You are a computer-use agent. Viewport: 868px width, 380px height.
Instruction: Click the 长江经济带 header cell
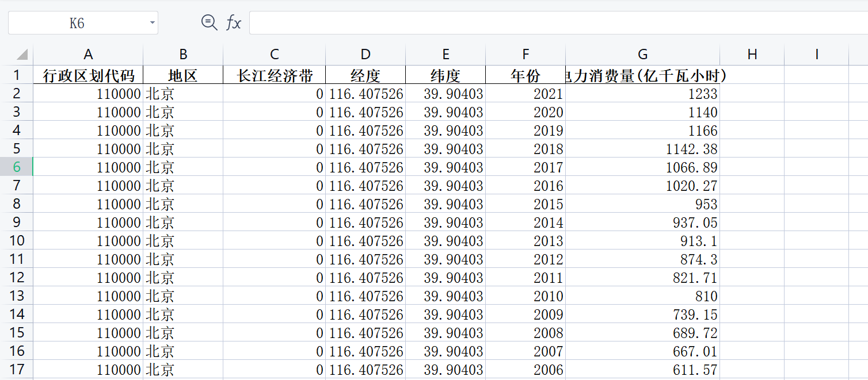(274, 75)
